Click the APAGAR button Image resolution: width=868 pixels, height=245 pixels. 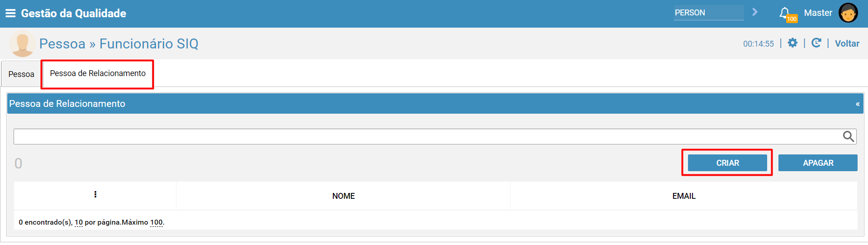click(818, 163)
